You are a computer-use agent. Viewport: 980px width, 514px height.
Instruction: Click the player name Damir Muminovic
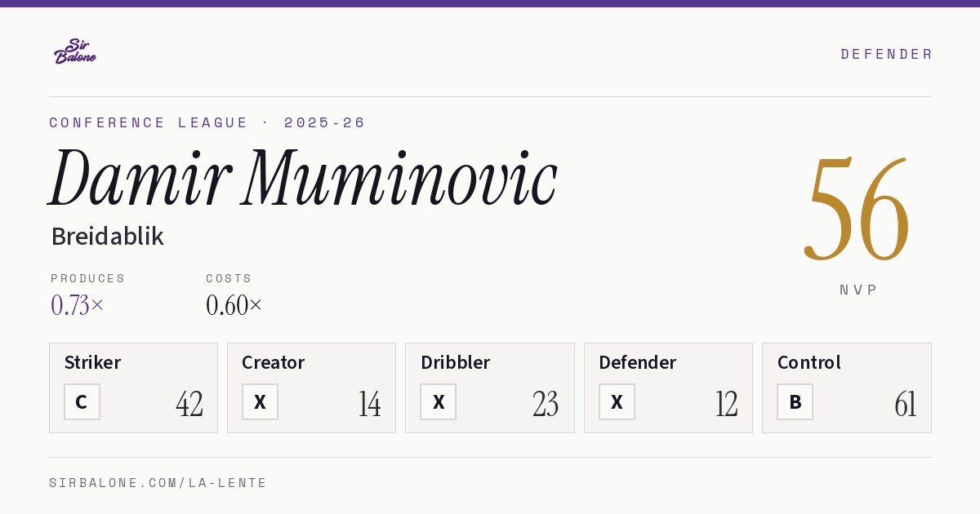[303, 178]
